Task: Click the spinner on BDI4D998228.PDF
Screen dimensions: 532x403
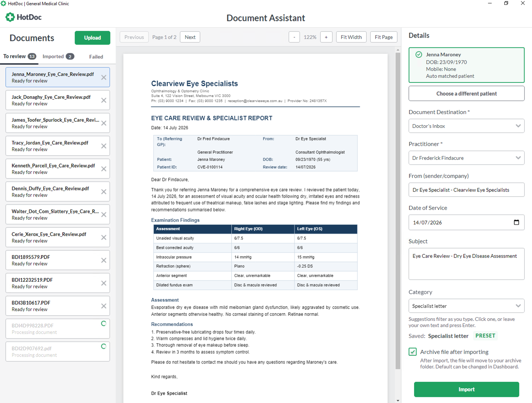Action: pos(104,324)
